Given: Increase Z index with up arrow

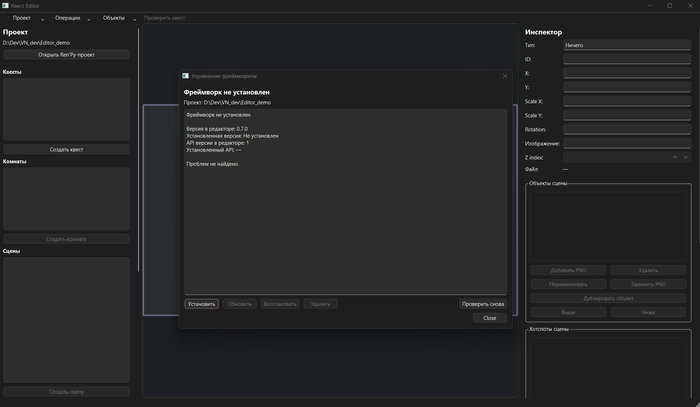Looking at the screenshot, I should (675, 157).
